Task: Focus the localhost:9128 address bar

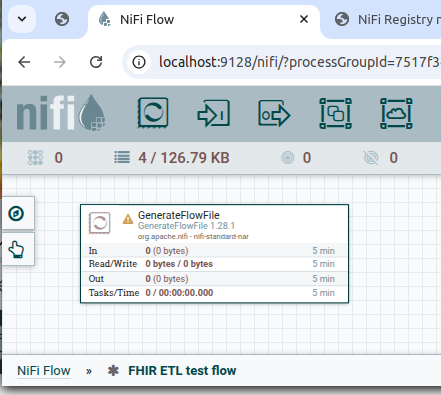Action: (x=282, y=62)
